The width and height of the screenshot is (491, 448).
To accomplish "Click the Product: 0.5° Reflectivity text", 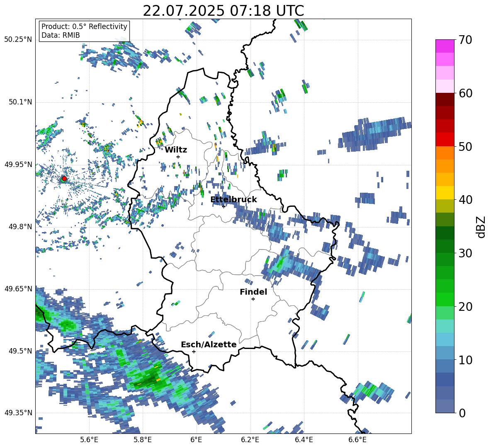I will (84, 26).
